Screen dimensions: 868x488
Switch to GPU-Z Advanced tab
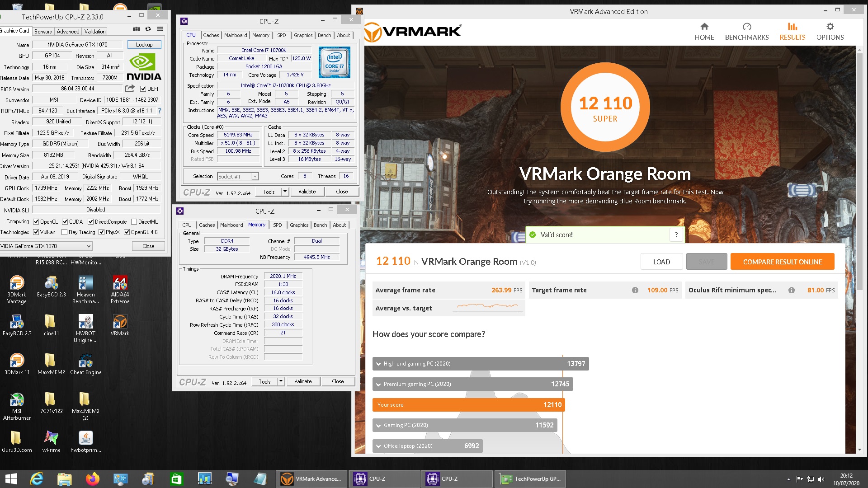coord(68,32)
